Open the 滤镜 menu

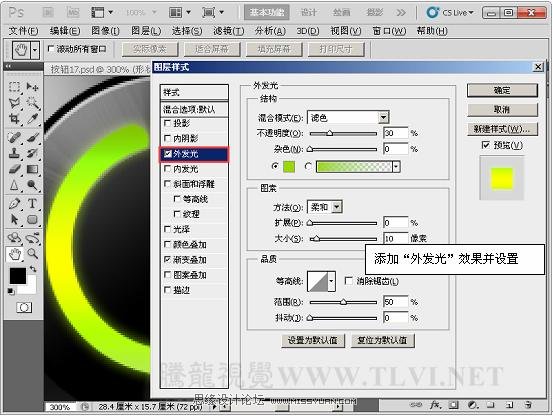(229, 31)
